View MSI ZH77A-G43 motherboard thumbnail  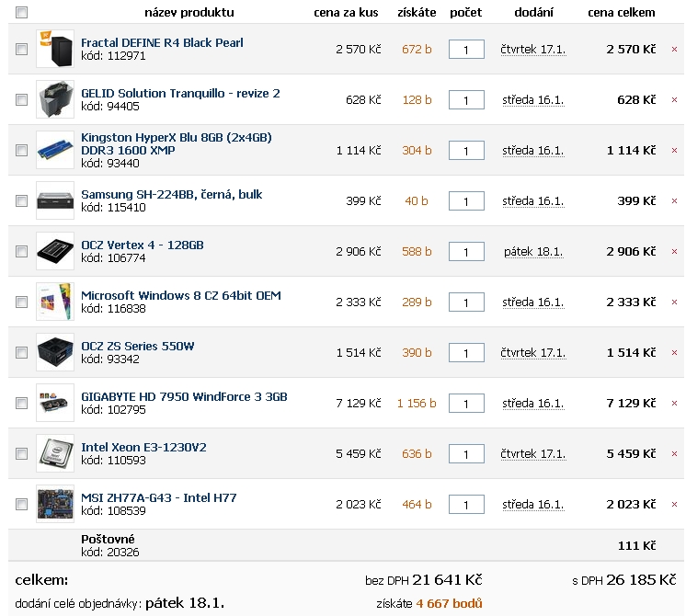click(x=55, y=504)
